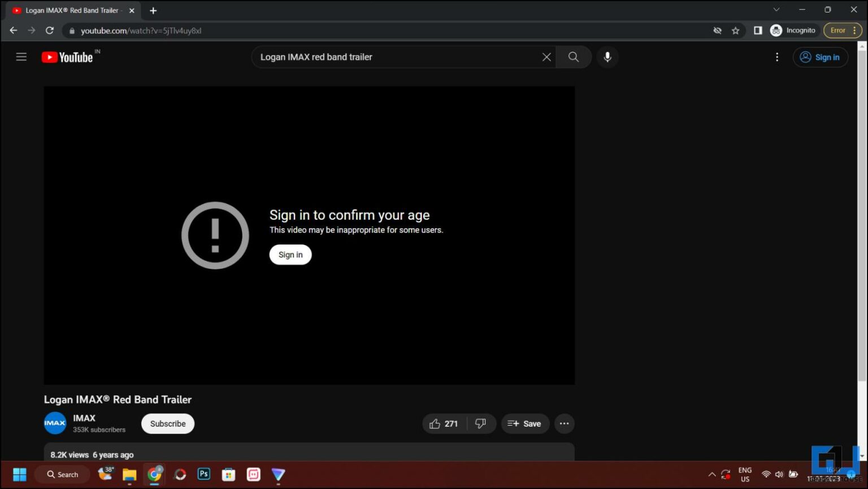Viewport: 868px width, 489px height.
Task: Go to YouTube home via logo
Action: 67,57
